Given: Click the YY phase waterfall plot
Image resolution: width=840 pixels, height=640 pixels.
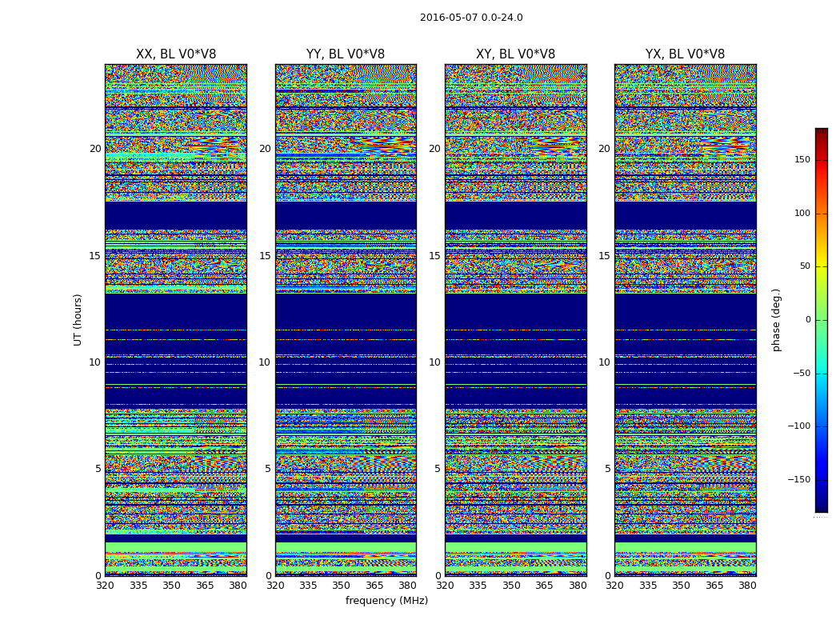Looking at the screenshot, I should [346, 320].
